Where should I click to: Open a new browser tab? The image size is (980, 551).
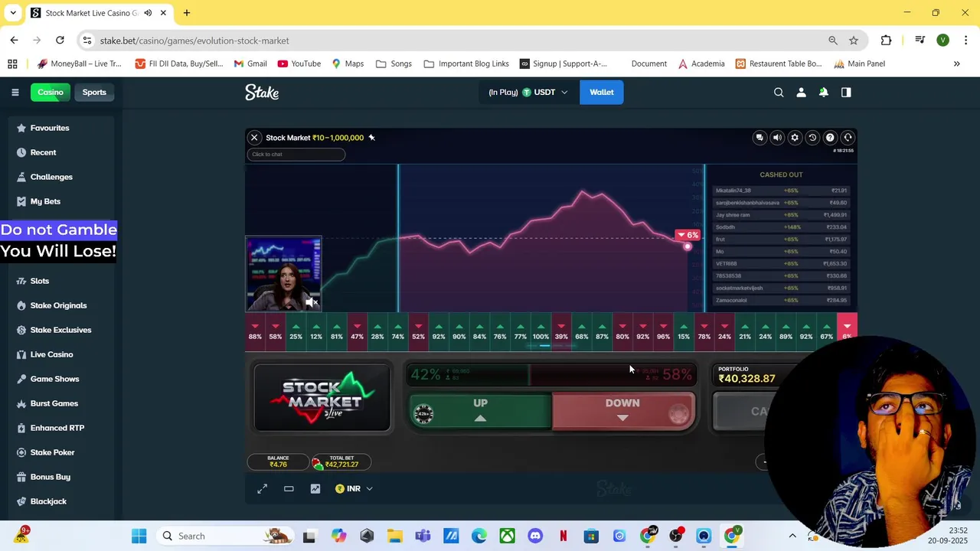click(187, 13)
